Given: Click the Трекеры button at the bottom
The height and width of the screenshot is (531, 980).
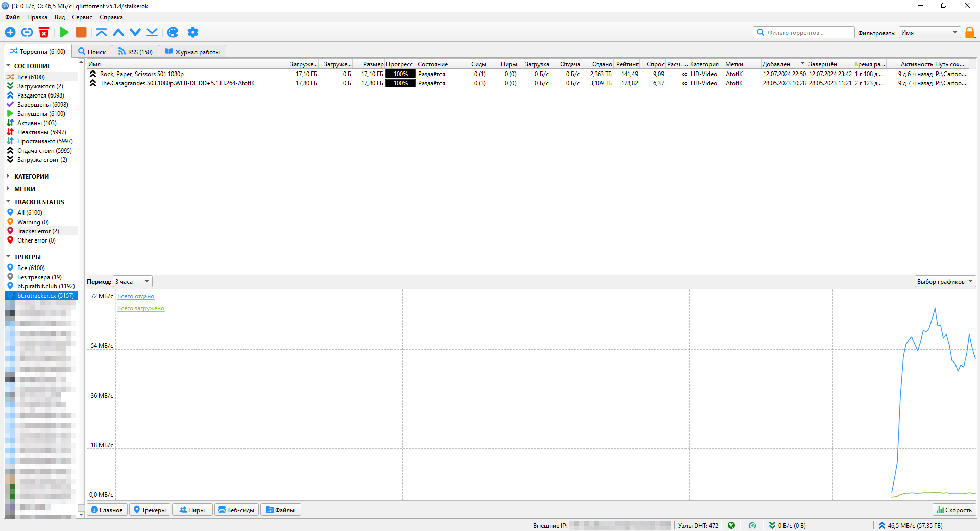Looking at the screenshot, I should coord(150,510).
